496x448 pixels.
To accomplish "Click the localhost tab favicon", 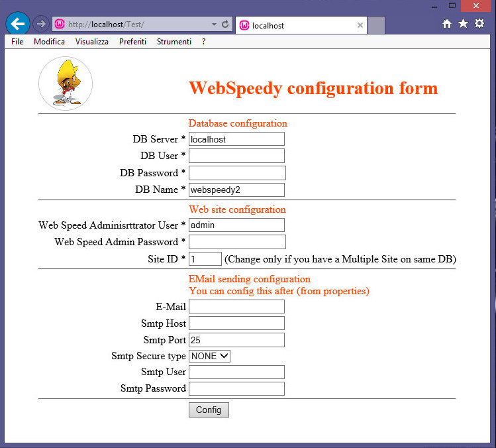I will 244,25.
